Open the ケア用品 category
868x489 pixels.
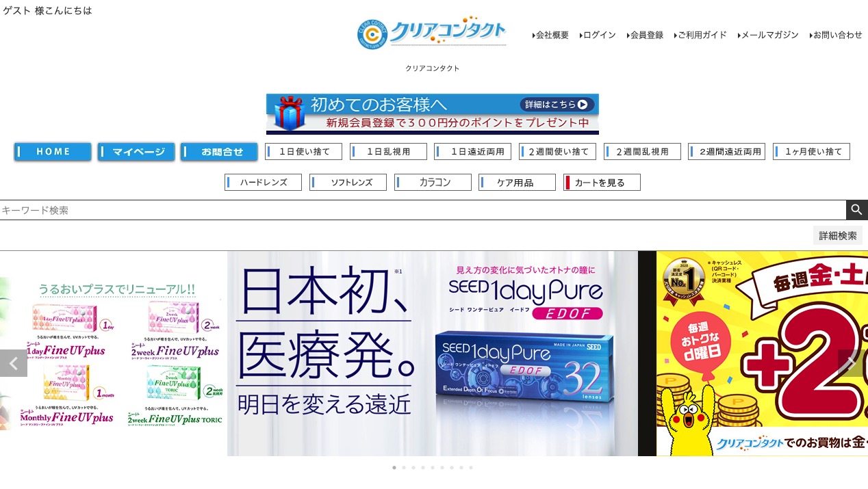pos(517,183)
